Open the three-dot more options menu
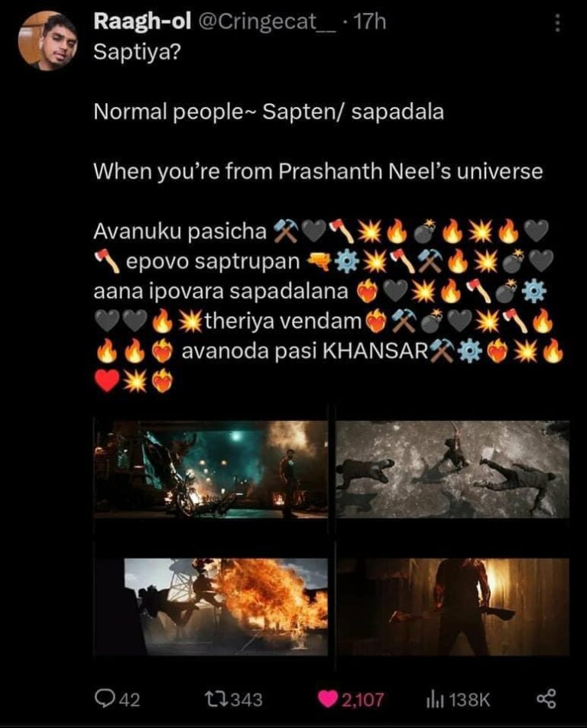Screen dimensions: 587x728 (558, 22)
